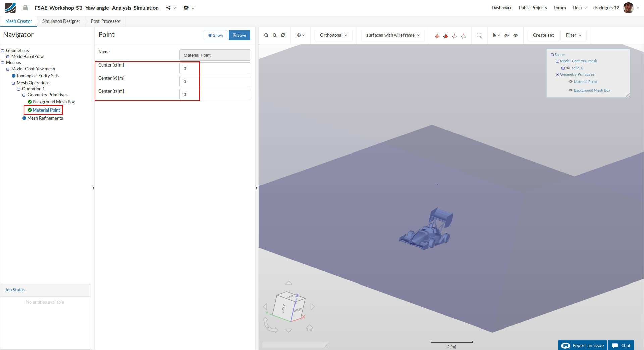Click the user profile avatar
644x350 pixels.
click(x=628, y=8)
